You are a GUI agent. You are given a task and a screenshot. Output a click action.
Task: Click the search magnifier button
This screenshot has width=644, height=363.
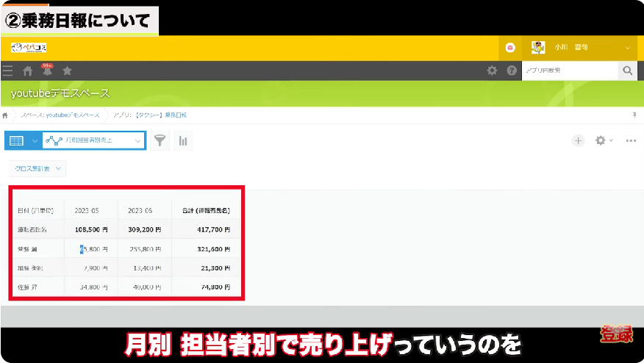coord(627,71)
